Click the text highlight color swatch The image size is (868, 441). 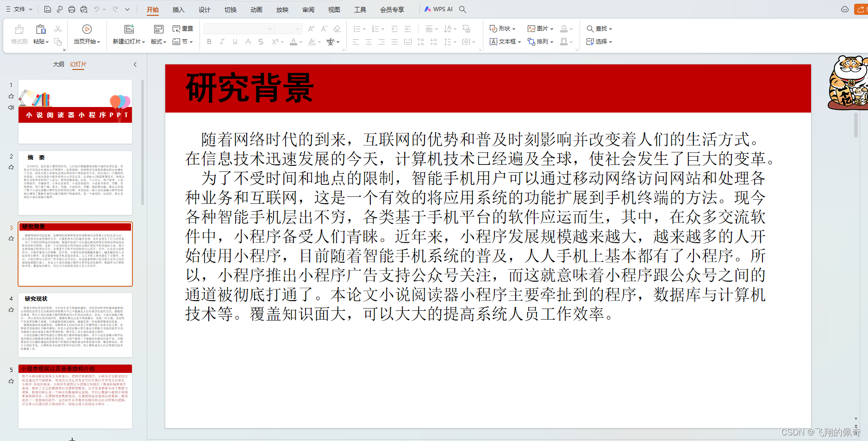[x=312, y=42]
